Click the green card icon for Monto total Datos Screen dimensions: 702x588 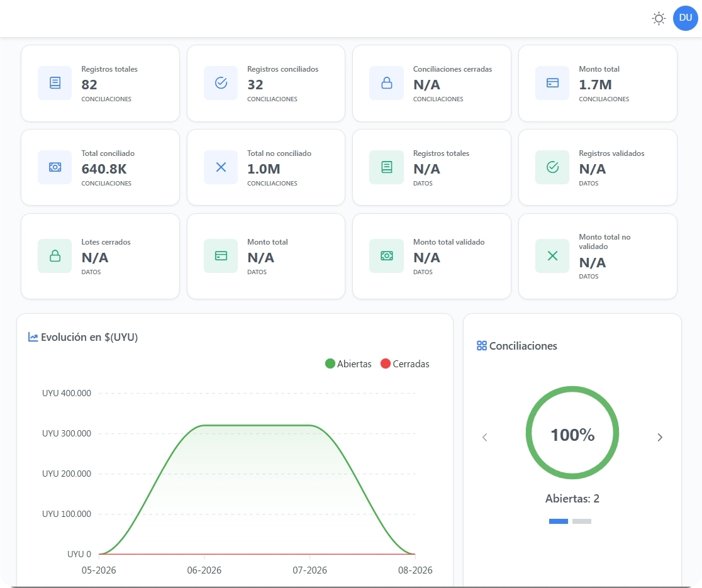click(x=221, y=256)
